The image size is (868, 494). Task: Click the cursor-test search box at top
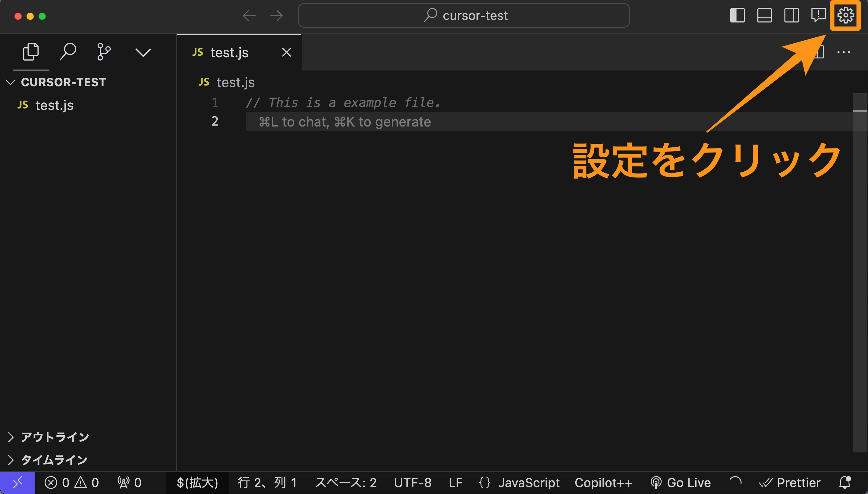pyautogui.click(x=464, y=15)
